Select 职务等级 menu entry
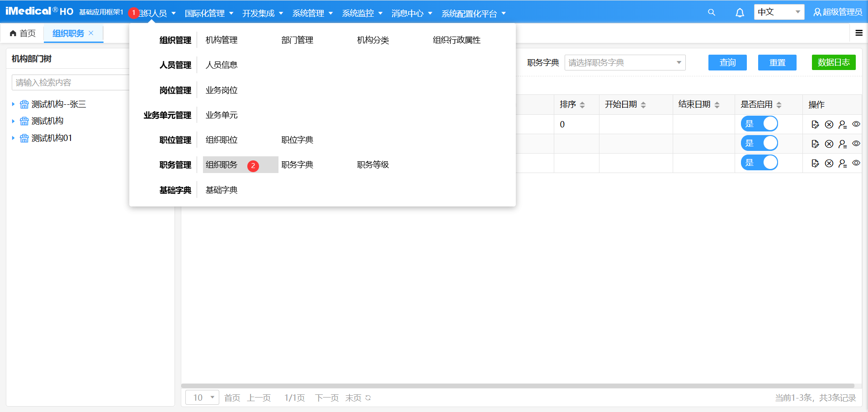This screenshot has width=868, height=412. tap(373, 165)
